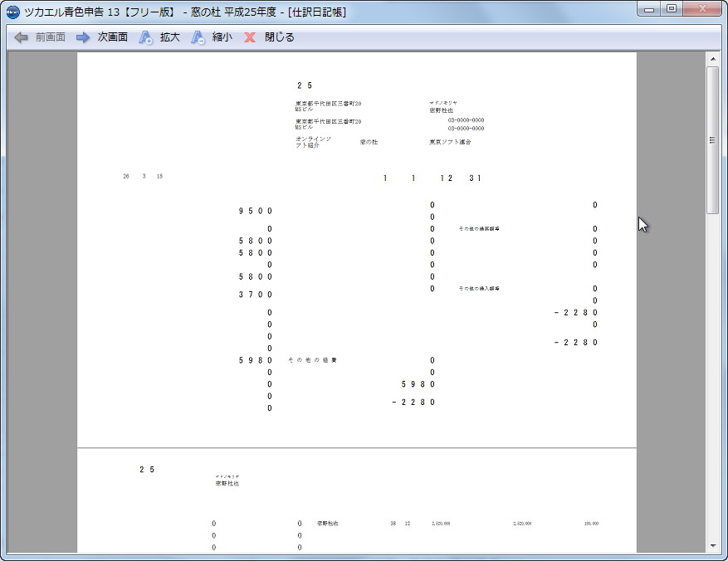Click the 窓の杜 text in header
The image size is (728, 561).
[369, 142]
